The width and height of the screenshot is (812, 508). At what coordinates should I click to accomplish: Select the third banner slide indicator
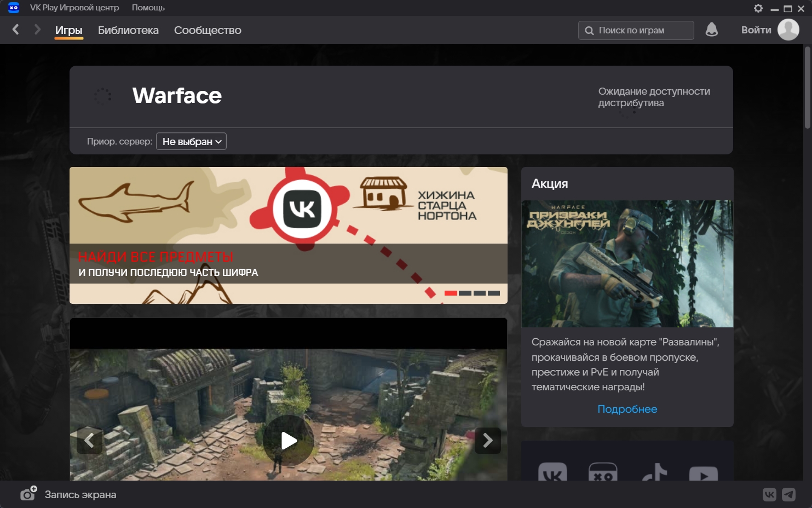(x=480, y=293)
